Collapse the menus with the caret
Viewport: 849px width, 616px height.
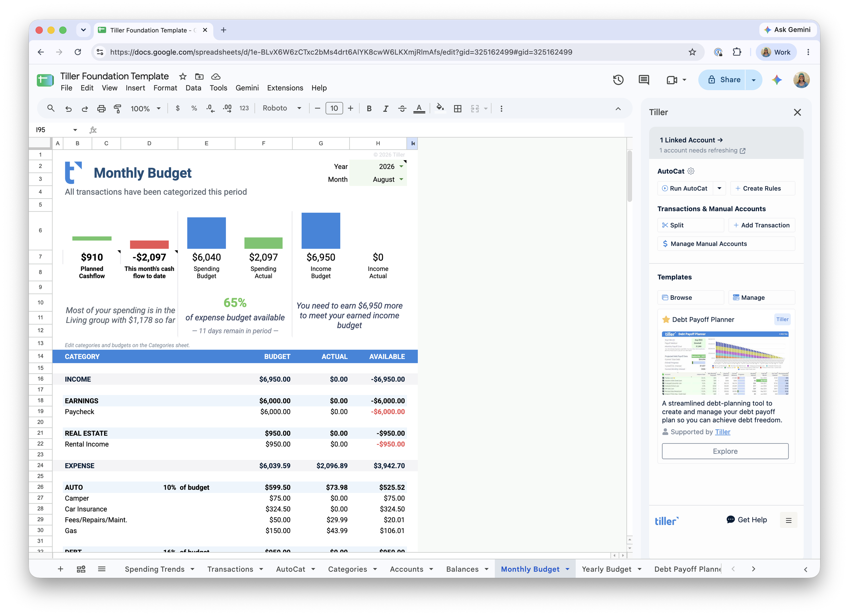click(x=618, y=108)
